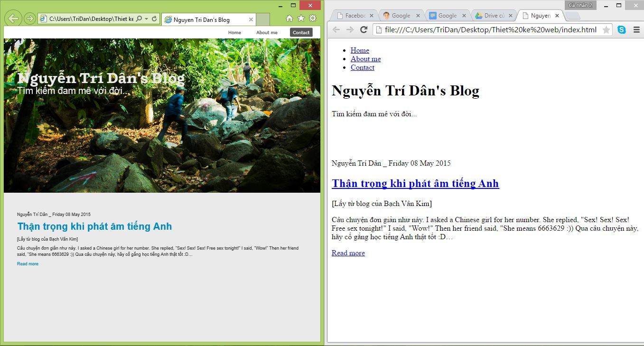Switch to the Facebook tab in Chrome

355,16
